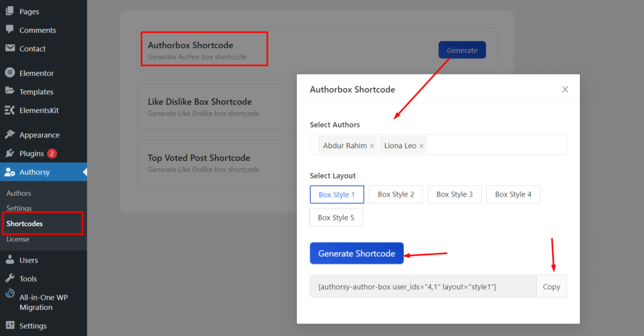Image resolution: width=644 pixels, height=336 pixels.
Task: Click the Comments speech bubble icon
Action: tap(9, 30)
